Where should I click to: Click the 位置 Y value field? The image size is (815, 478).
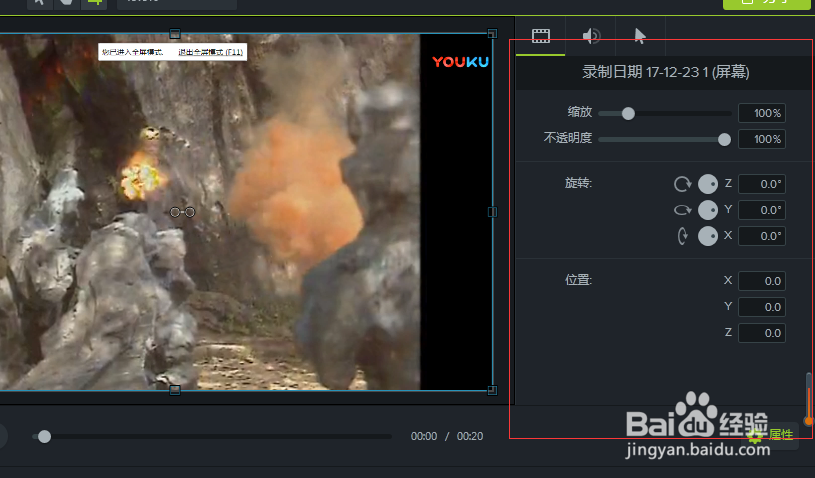pyautogui.click(x=762, y=307)
